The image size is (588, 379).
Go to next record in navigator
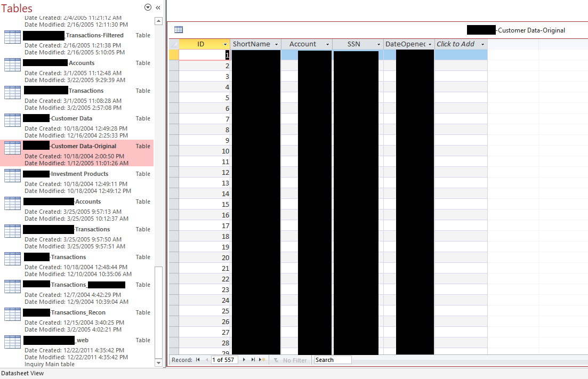(x=244, y=360)
